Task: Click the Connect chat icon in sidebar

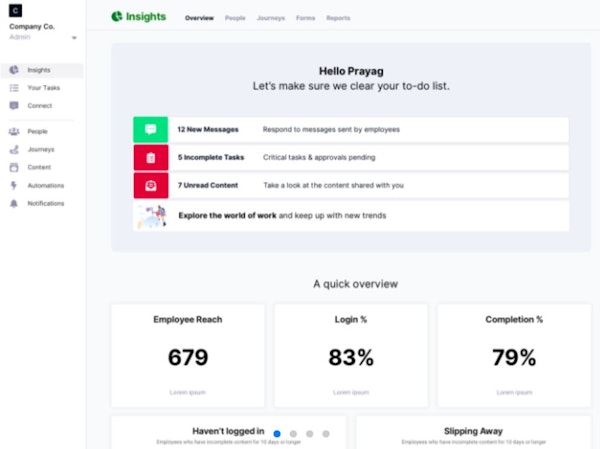Action: (x=14, y=105)
